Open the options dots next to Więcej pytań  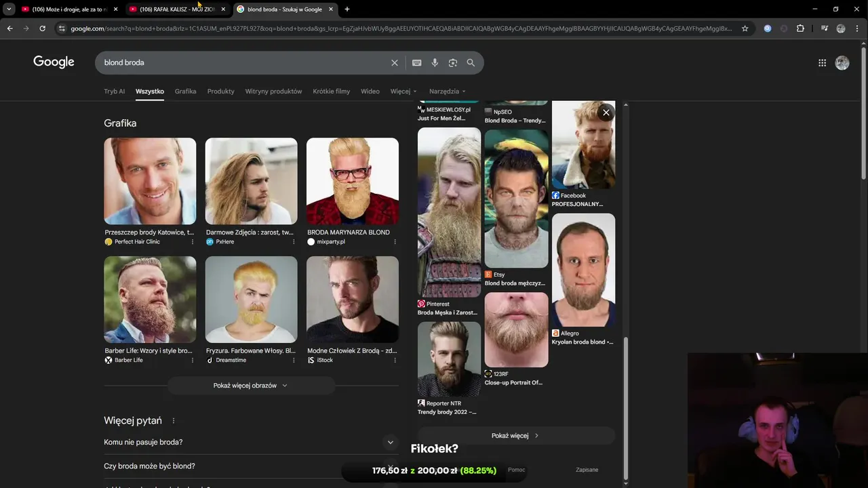174,421
